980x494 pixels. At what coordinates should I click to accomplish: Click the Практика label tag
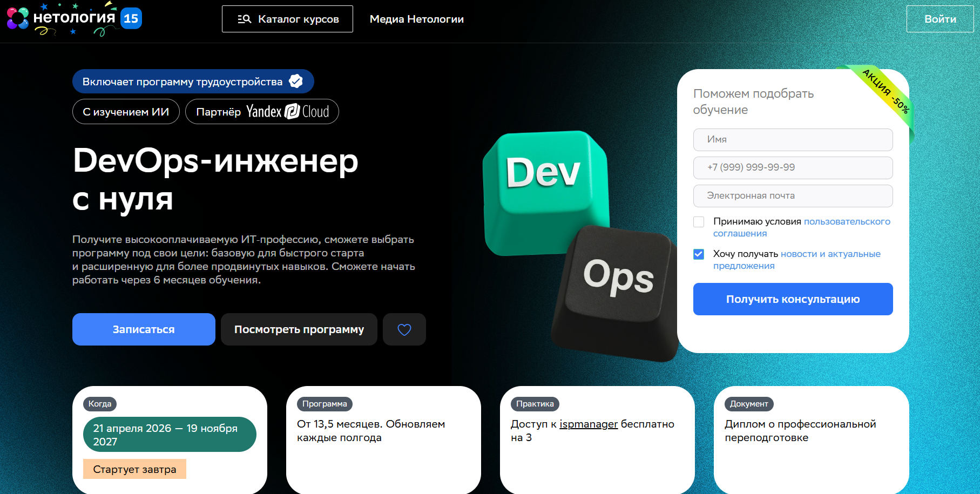[x=535, y=404]
